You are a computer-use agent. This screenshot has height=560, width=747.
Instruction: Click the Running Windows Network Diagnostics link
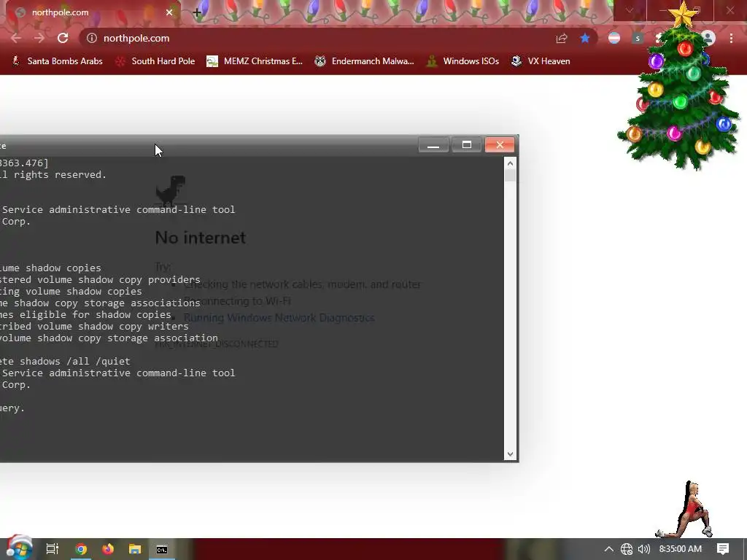coord(279,318)
